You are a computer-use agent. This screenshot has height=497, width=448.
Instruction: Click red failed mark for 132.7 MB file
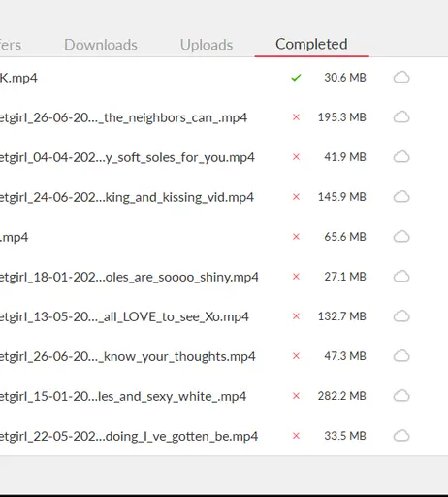(x=296, y=316)
